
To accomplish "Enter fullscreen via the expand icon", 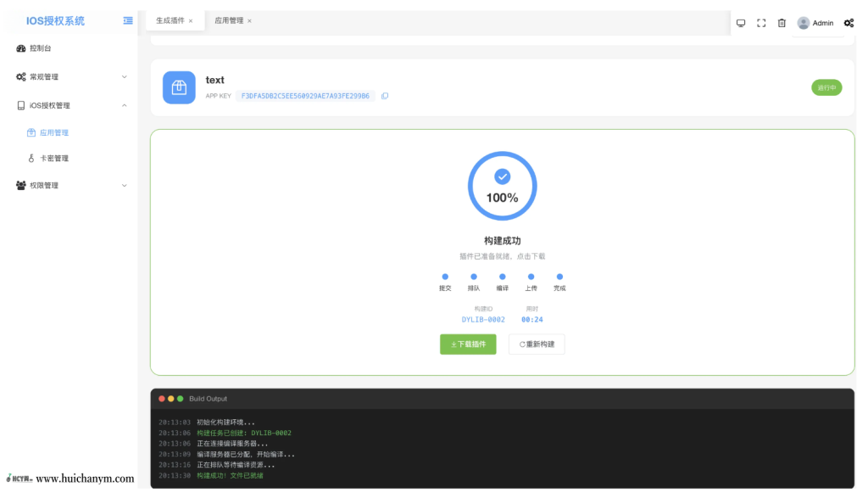I will point(760,23).
